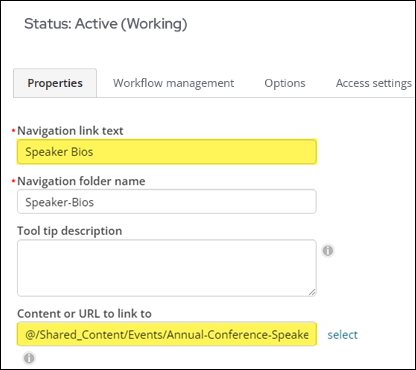This screenshot has height=370, width=416.
Task: Focus the Navigation link text input field
Action: click(x=167, y=152)
